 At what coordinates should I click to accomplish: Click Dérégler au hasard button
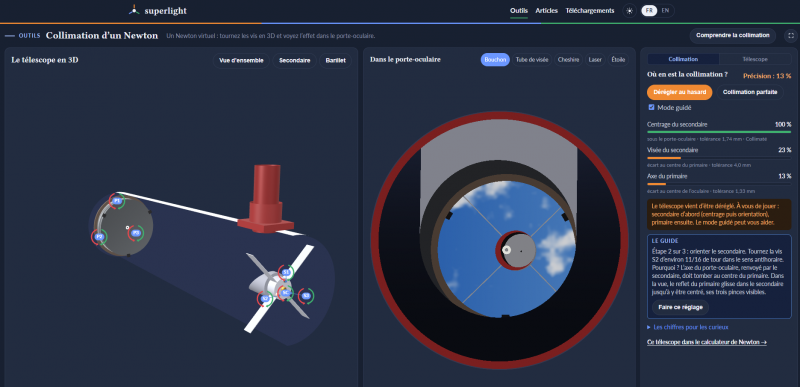pos(680,92)
